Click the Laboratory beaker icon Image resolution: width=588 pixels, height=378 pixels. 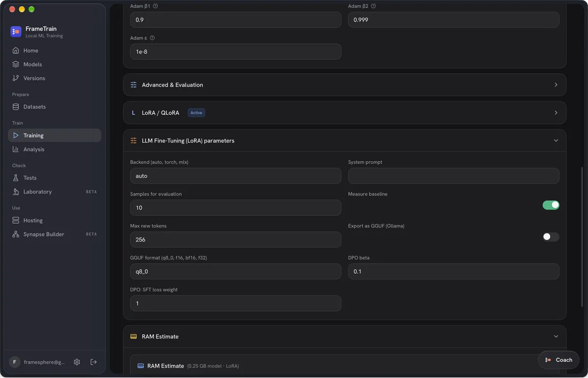(x=16, y=192)
